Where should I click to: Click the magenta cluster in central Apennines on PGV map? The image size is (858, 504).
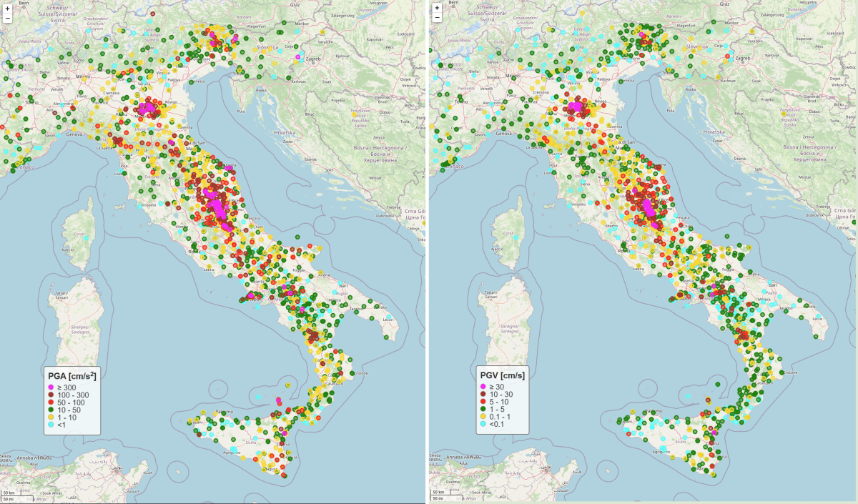click(x=647, y=207)
